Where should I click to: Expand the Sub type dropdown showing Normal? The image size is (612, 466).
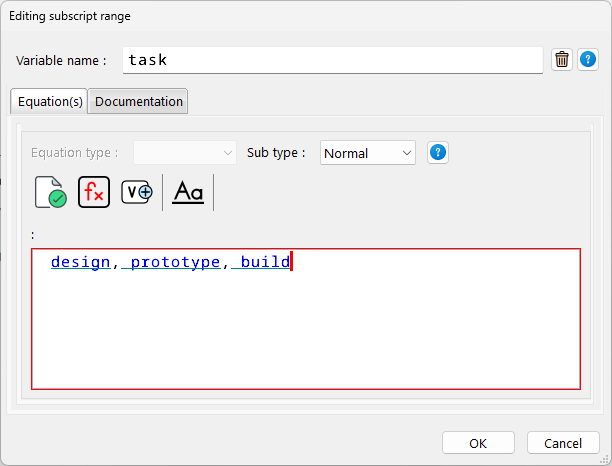pos(367,153)
